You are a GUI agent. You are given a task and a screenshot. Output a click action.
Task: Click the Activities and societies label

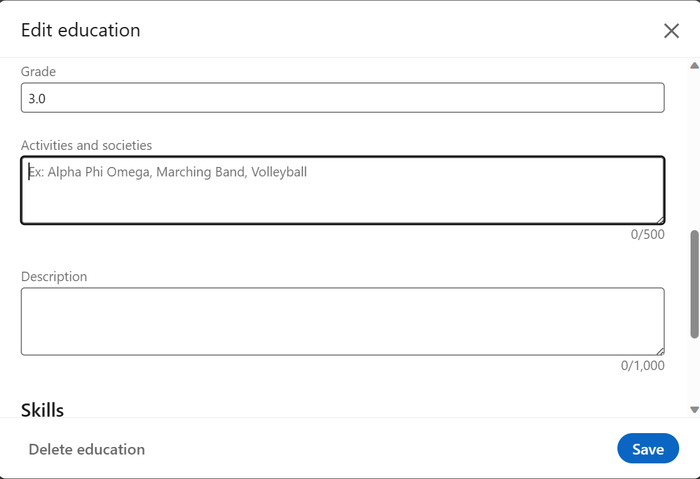(86, 145)
